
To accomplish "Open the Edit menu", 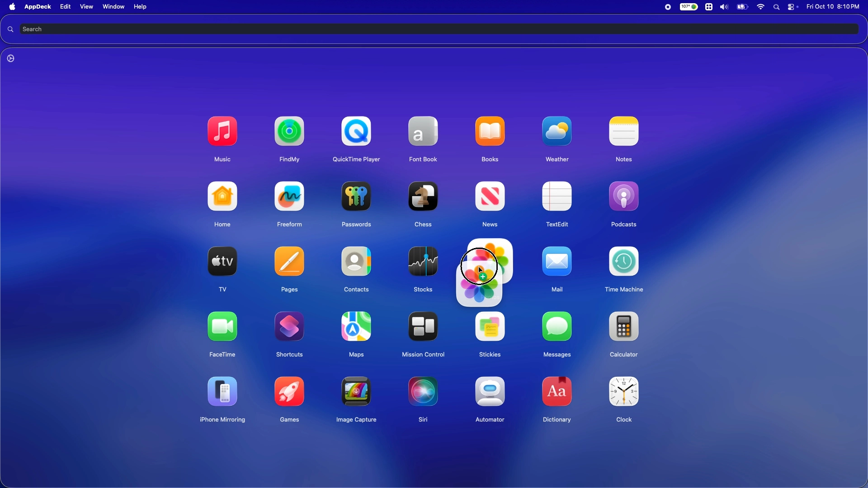I will pyautogui.click(x=66, y=7).
